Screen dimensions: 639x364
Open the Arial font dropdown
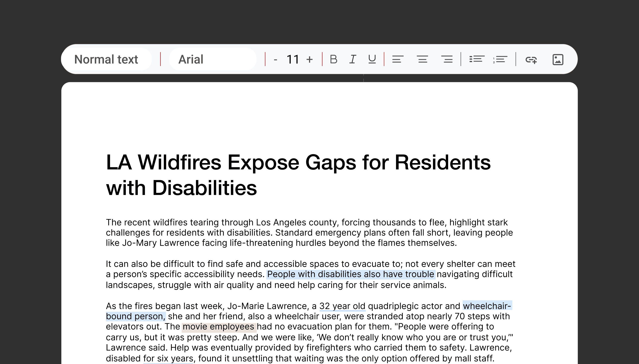click(213, 60)
